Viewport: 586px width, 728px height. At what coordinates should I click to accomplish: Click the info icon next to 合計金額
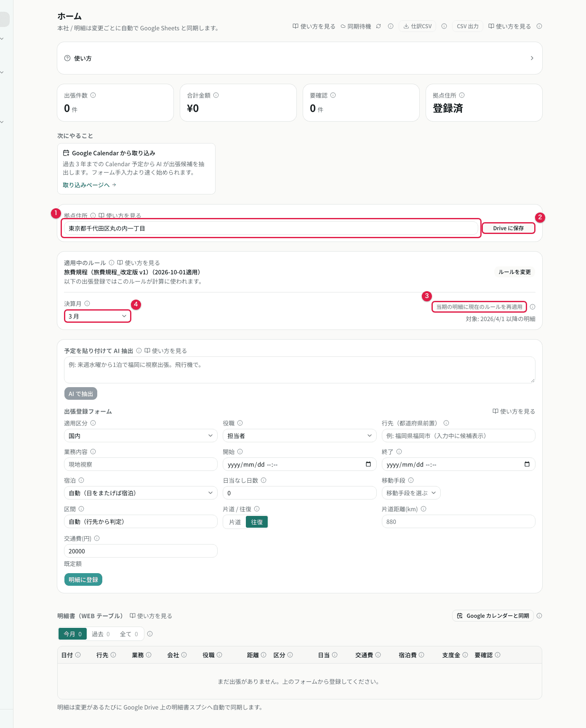[216, 95]
